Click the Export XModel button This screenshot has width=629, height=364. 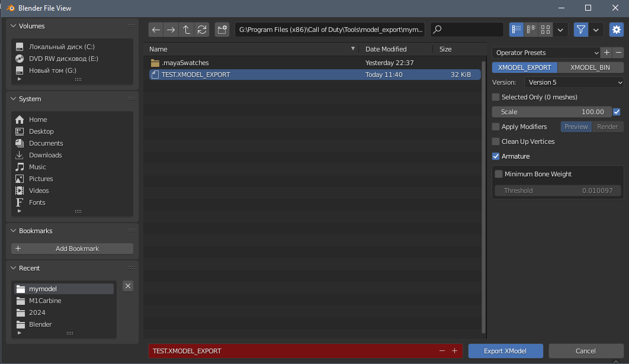click(505, 351)
